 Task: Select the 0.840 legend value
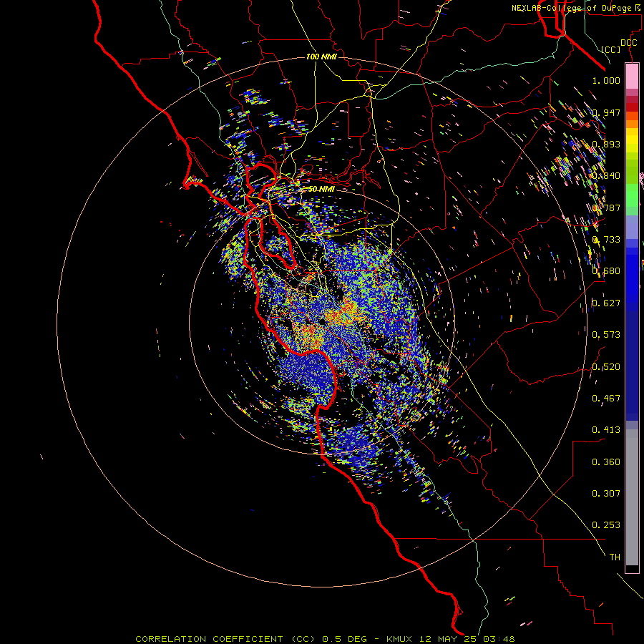(x=606, y=176)
